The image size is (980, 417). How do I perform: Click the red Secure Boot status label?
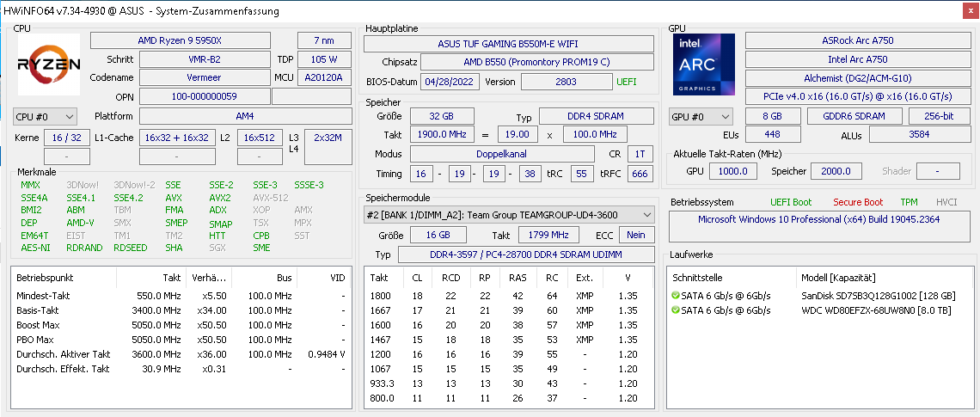(858, 202)
